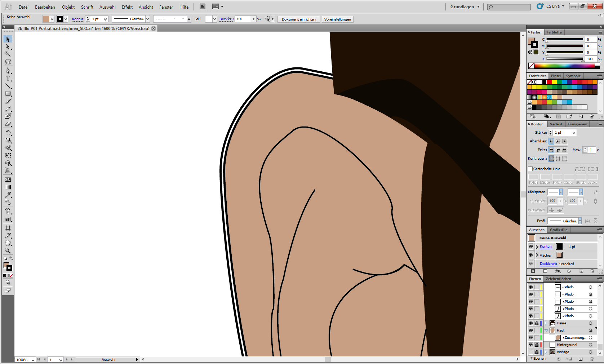Select the Pen tool
The height and width of the screenshot is (364, 604).
click(x=8, y=71)
